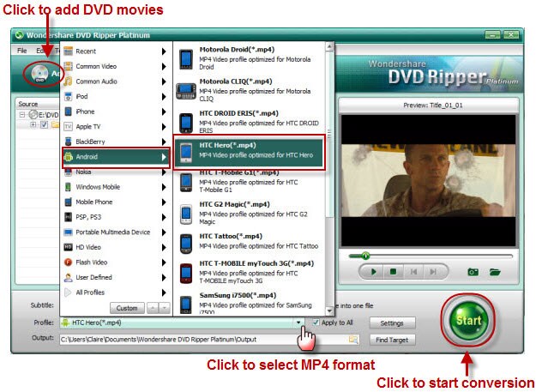Click the Android robot icon
Screen dimensions: 536x392
[x=68, y=156]
